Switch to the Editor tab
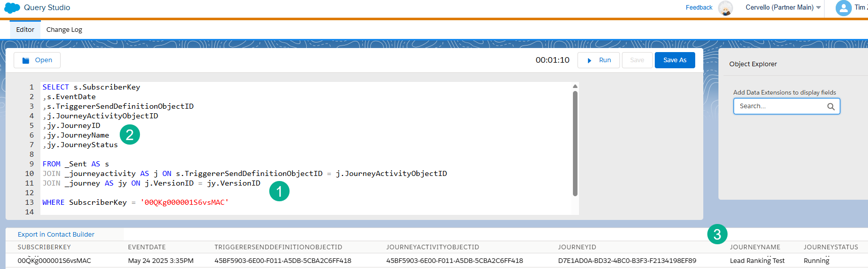868x269 pixels. (25, 30)
